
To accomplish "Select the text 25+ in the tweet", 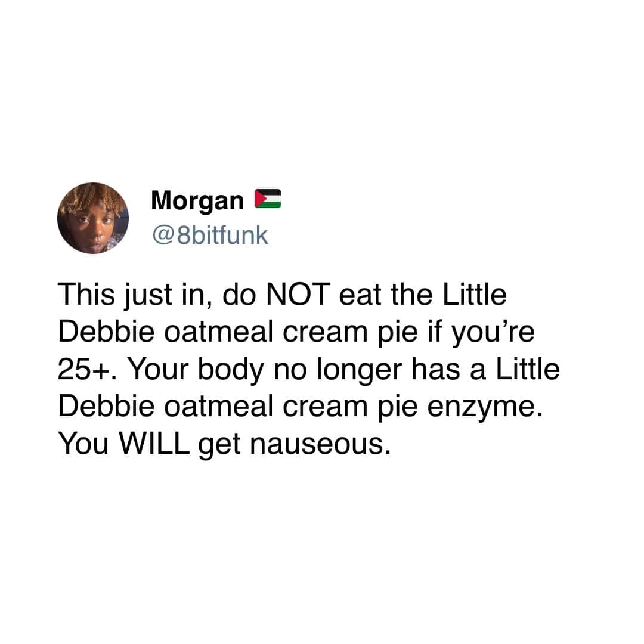I will [83, 369].
